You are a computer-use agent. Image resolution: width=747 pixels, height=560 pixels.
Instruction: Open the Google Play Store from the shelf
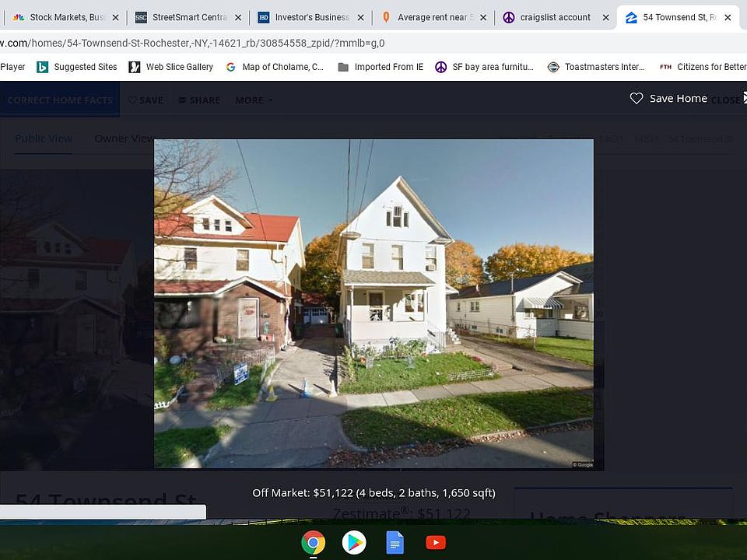[x=354, y=542]
